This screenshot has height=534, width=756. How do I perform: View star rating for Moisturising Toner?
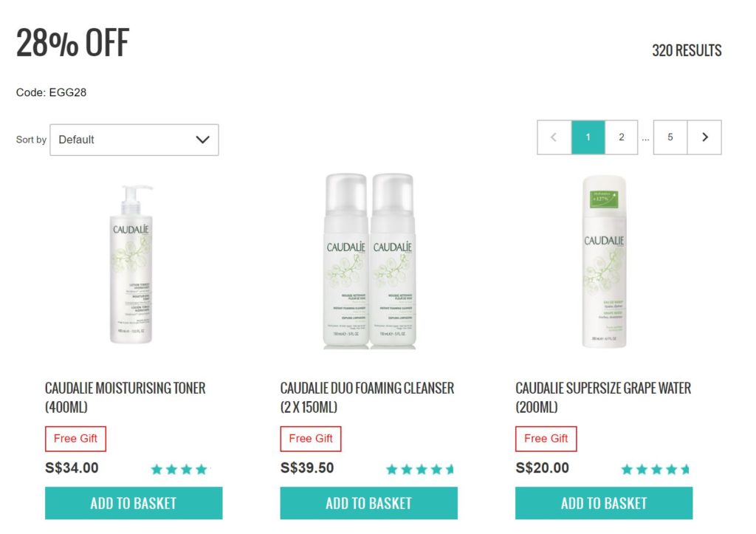click(x=181, y=469)
